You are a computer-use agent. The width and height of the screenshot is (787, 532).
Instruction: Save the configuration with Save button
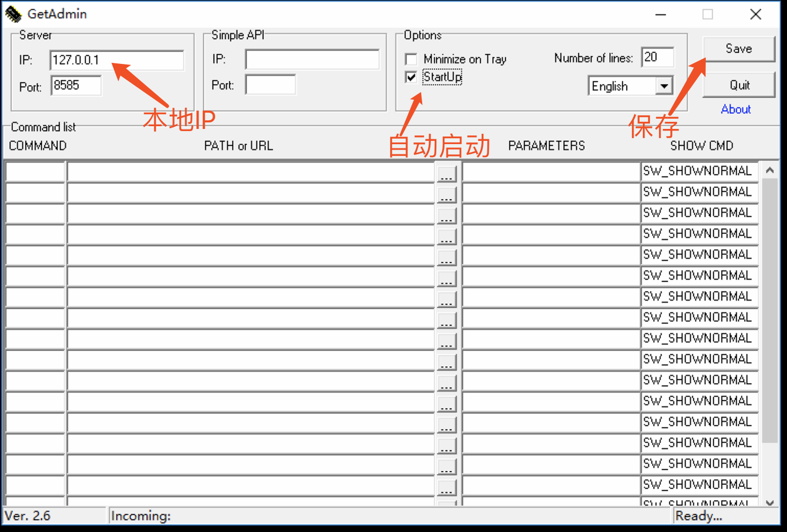[x=738, y=49]
